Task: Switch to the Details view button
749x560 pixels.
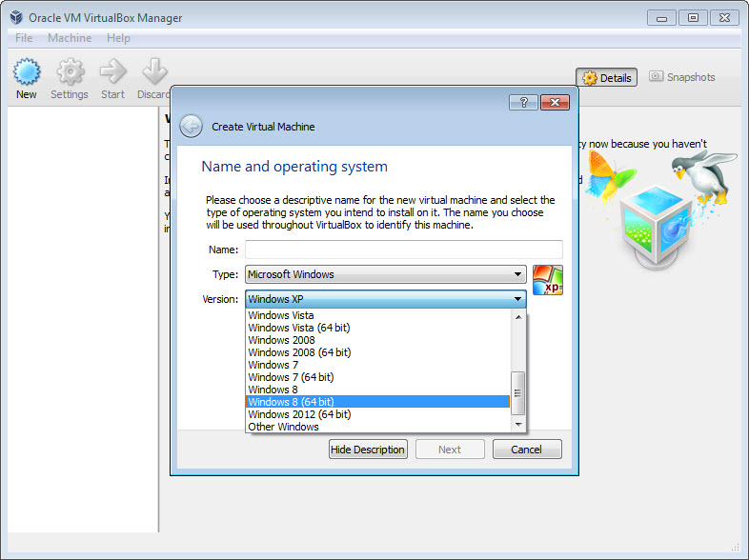Action: (607, 77)
